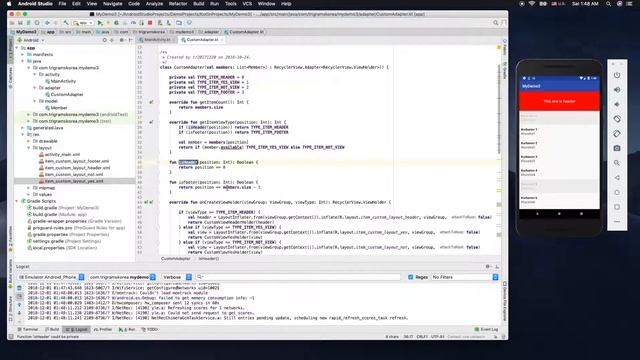
Task: Select MainActivity in the project tree
Action: coord(63,81)
